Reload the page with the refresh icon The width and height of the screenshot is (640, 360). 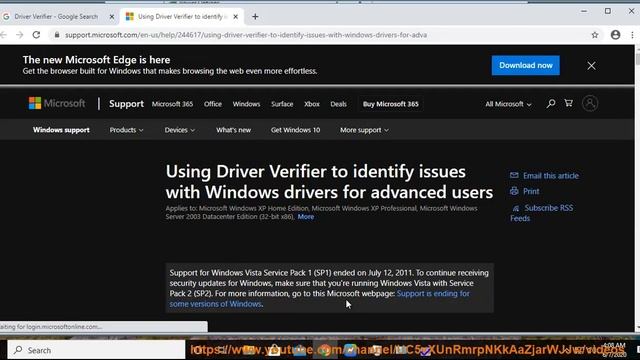click(x=36, y=35)
